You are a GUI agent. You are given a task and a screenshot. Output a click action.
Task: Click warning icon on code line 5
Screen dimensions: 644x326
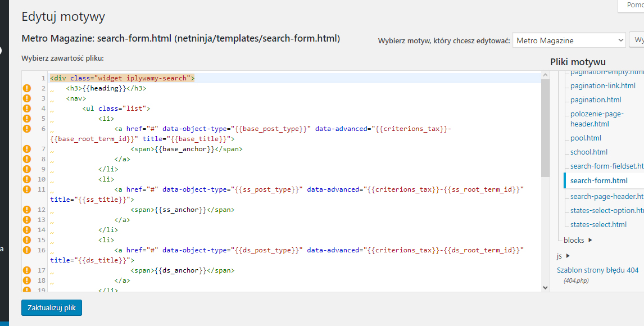click(x=27, y=119)
